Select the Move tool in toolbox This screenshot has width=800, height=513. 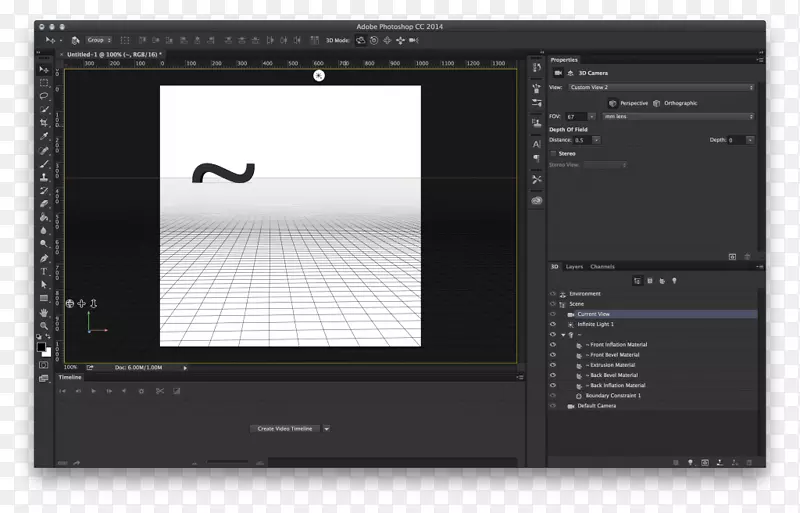click(x=44, y=69)
